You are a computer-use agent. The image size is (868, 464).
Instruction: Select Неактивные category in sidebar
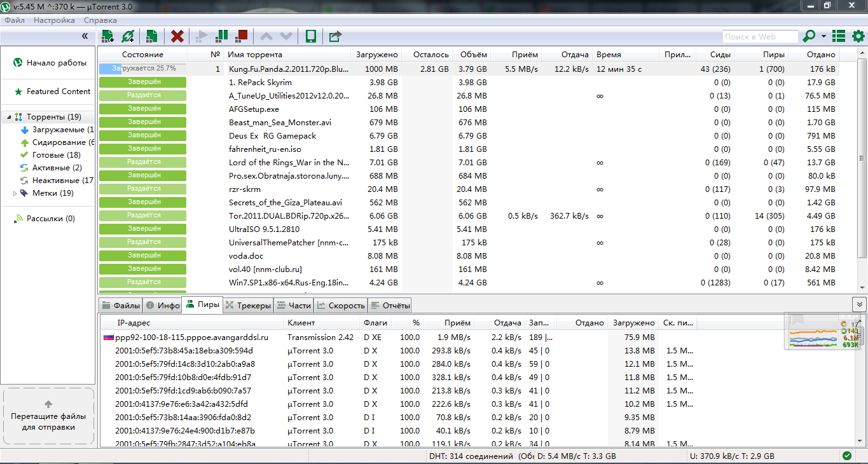57,181
